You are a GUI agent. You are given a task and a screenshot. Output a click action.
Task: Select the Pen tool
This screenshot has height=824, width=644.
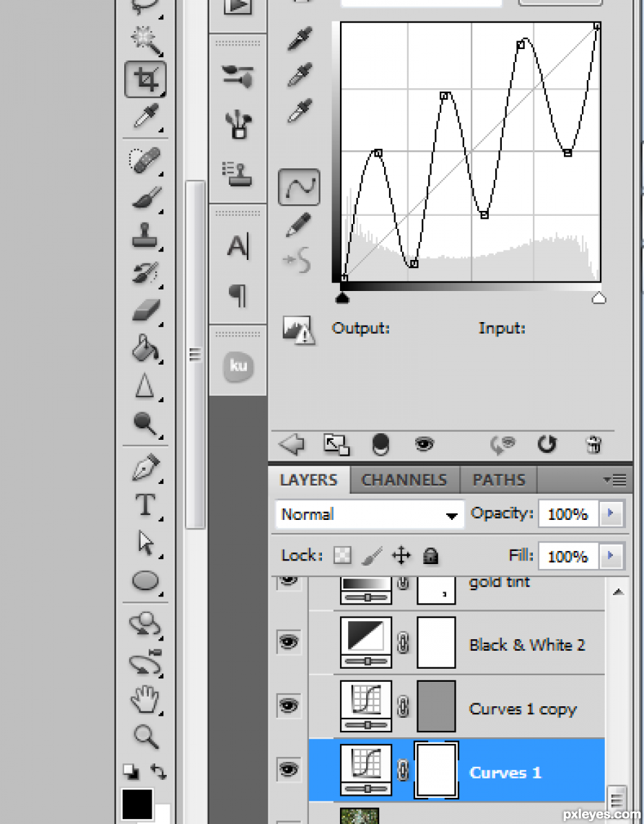[146, 468]
